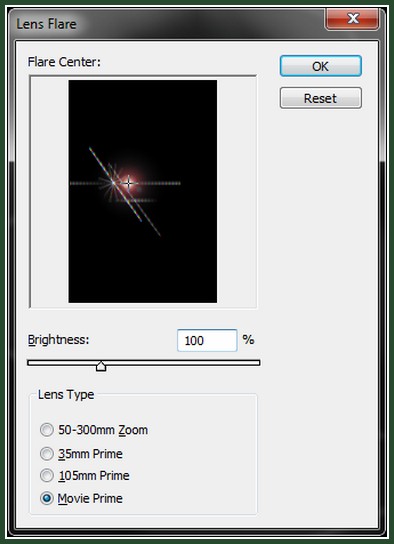Click the Flare Center preview thumbnail

[x=143, y=192]
